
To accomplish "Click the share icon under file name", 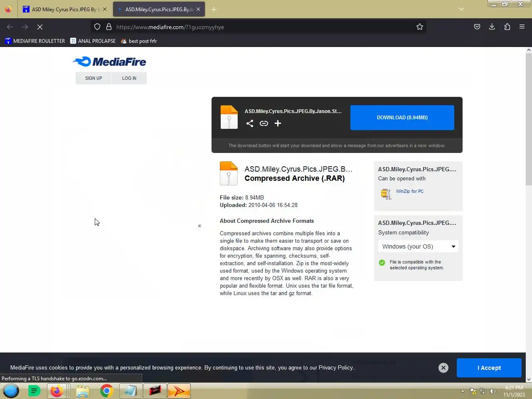I will tap(250, 123).
